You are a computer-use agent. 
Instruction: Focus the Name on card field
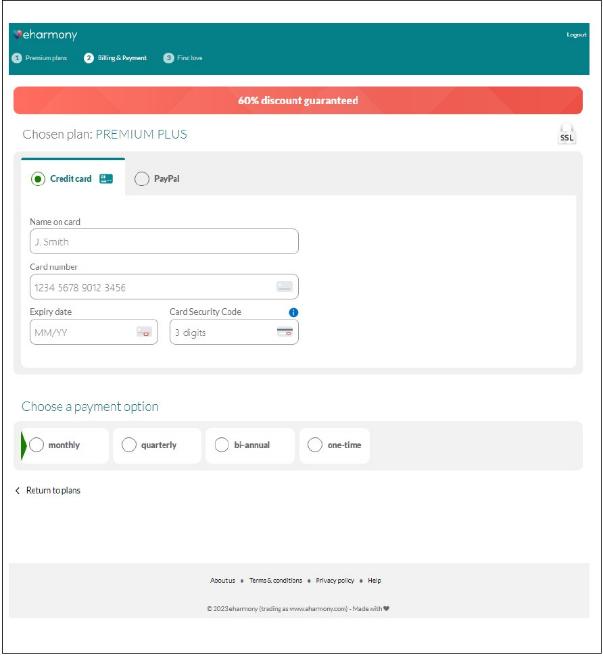coord(164,241)
